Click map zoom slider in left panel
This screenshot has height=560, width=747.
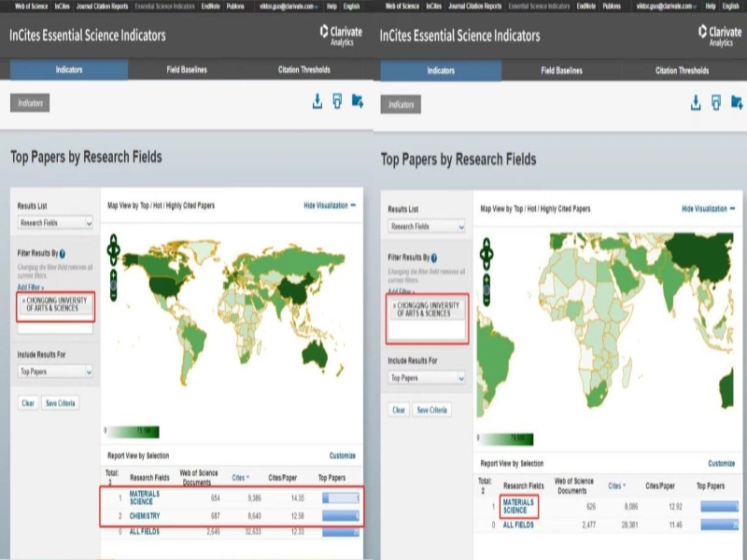[x=114, y=284]
